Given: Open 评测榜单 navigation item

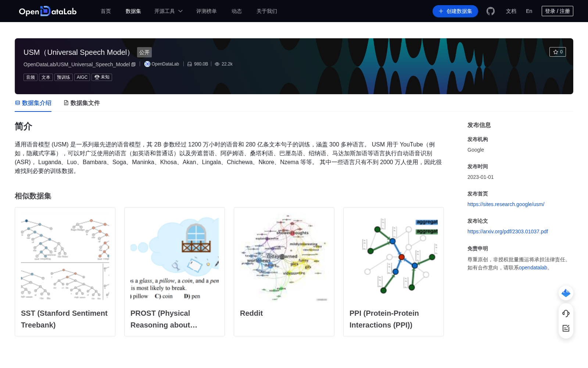Looking at the screenshot, I should pos(207,11).
